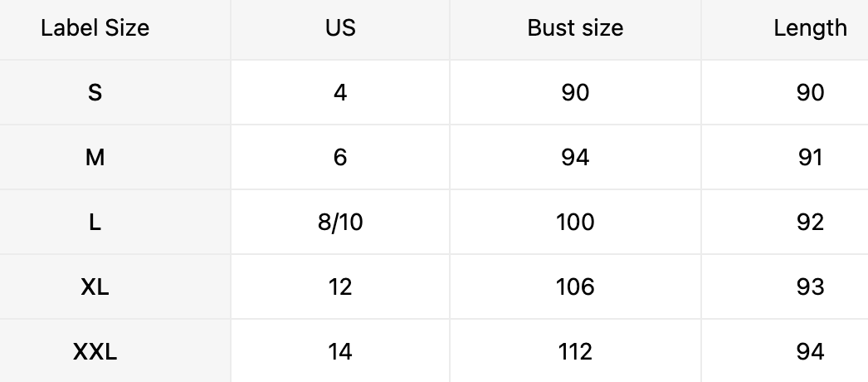Click the length 92 cell
This screenshot has height=382, width=868.
(810, 222)
